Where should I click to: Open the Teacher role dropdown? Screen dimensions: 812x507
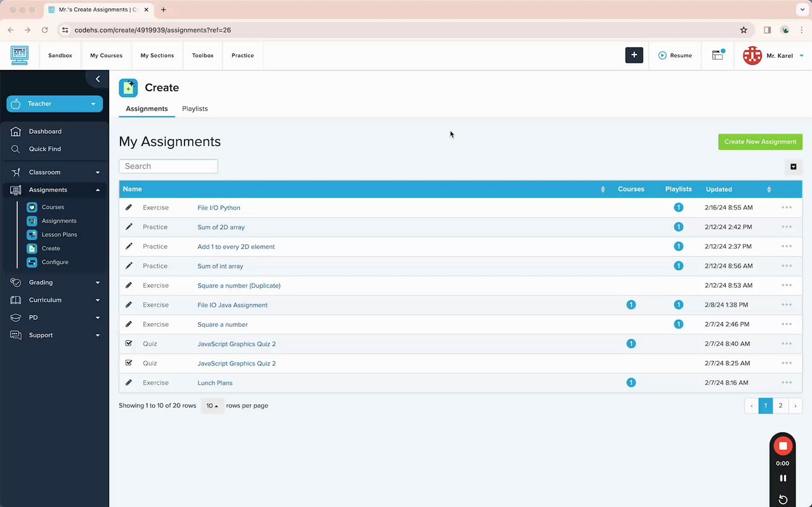(55, 104)
